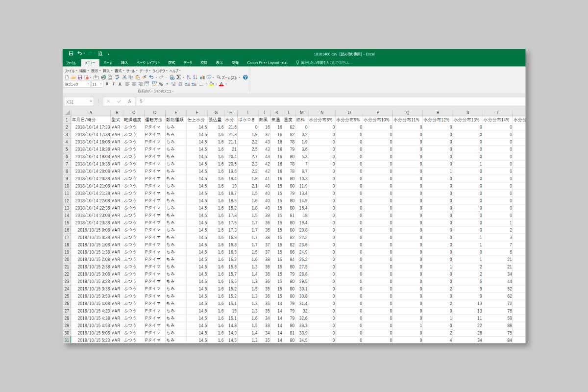Select the cell 2018/10/14 17:33
The width and height of the screenshot is (588, 392).
click(x=91, y=127)
